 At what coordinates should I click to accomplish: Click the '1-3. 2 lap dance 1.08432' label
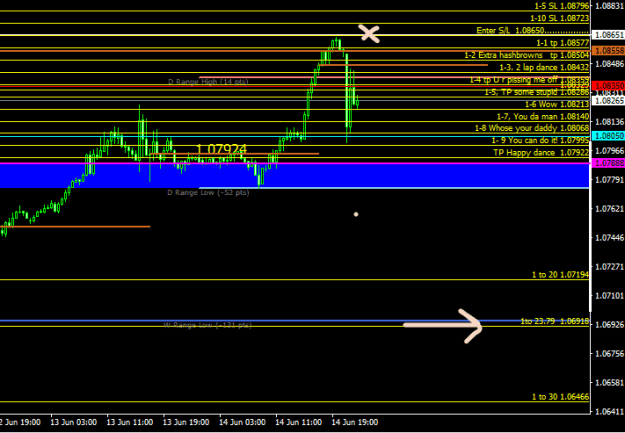click(x=544, y=67)
